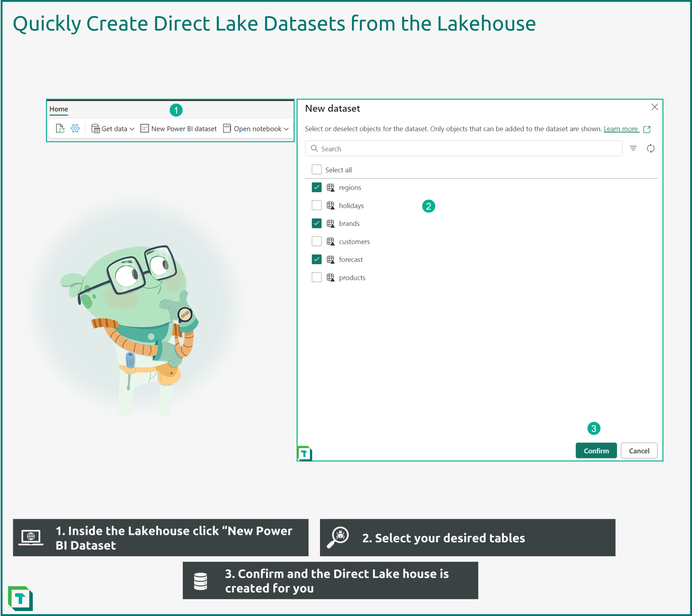Confirm the new dataset creation
692x616 pixels.
(x=596, y=451)
